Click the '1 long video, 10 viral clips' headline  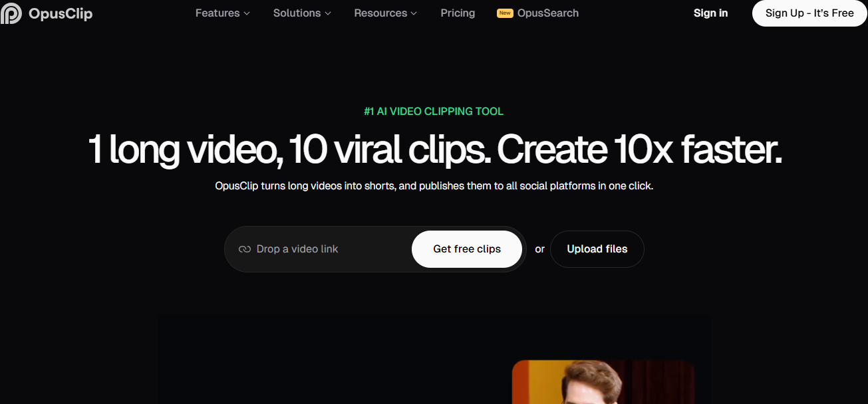click(x=436, y=150)
